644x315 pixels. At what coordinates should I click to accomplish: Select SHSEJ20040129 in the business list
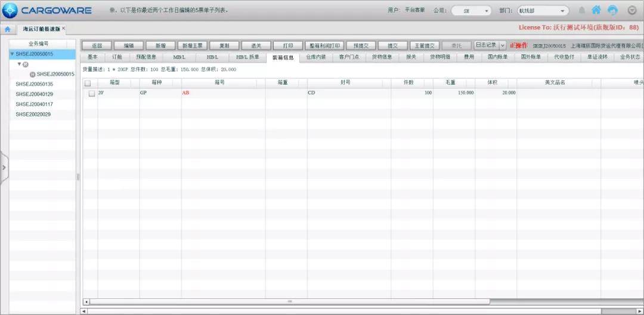click(42, 94)
